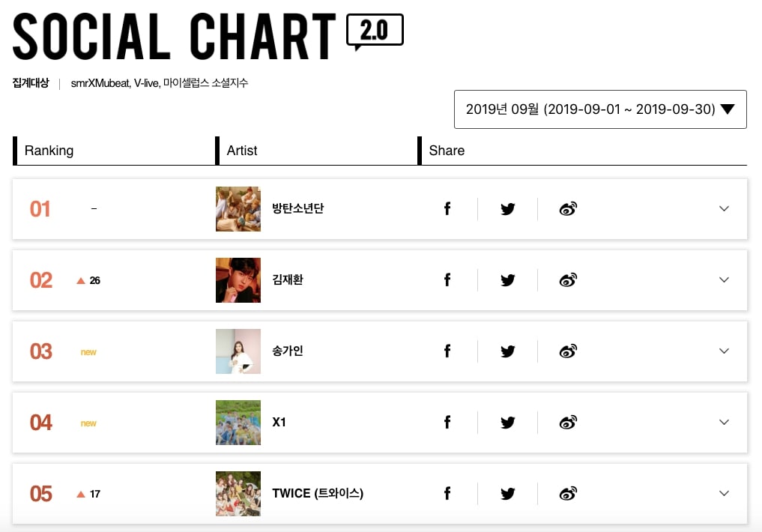Share TWICE on Twitter
Screen dimensions: 762x532
[x=507, y=493]
